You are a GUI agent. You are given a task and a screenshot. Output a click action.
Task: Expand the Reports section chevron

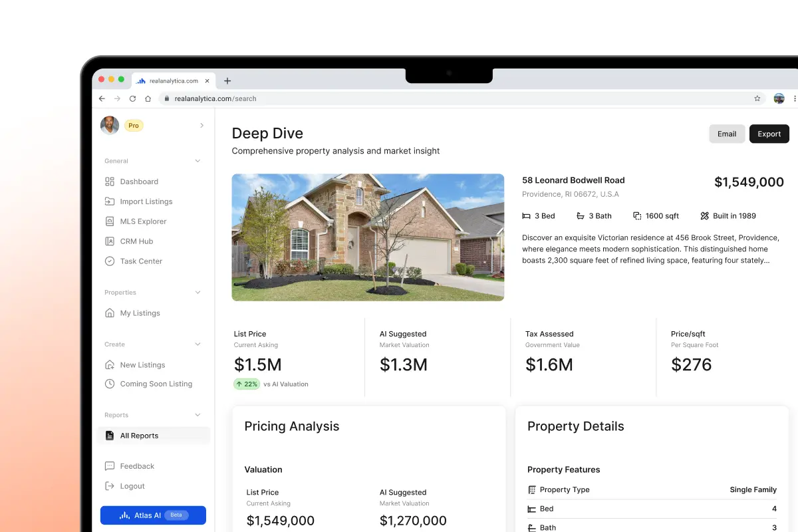pos(198,414)
